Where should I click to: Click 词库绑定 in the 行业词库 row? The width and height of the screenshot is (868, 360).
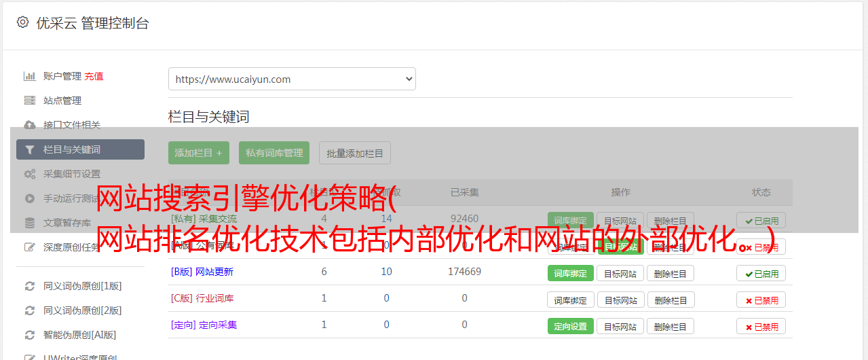pyautogui.click(x=570, y=300)
